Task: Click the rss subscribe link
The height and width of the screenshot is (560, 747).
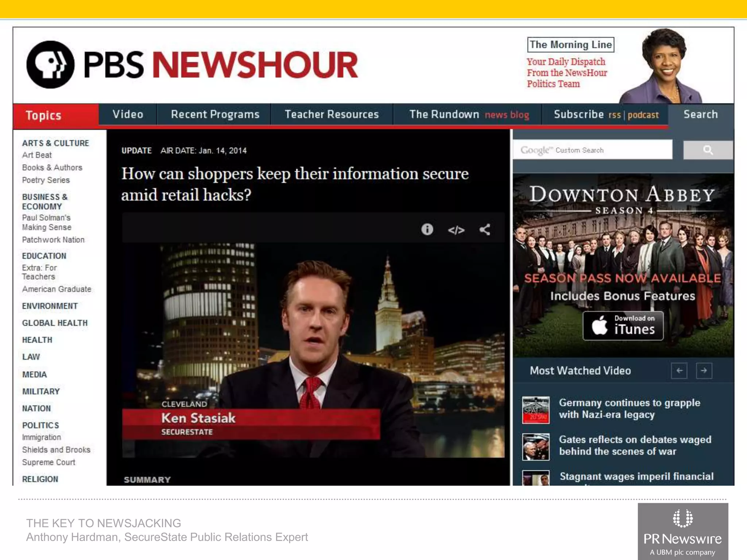Action: click(615, 115)
